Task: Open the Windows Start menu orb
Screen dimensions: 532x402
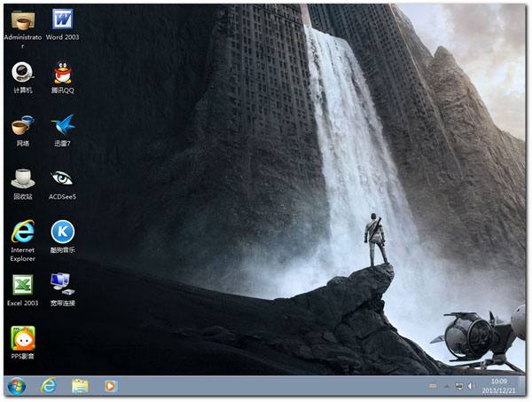Action: pyautogui.click(x=17, y=386)
